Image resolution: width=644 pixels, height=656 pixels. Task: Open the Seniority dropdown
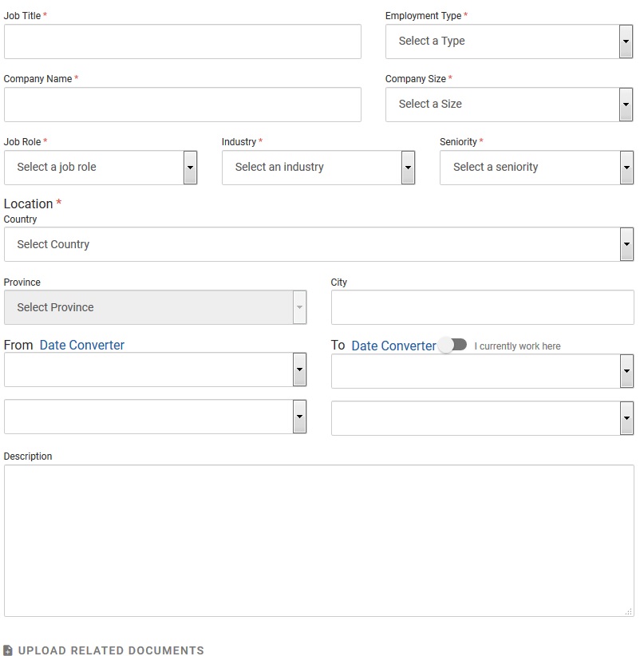(536, 168)
